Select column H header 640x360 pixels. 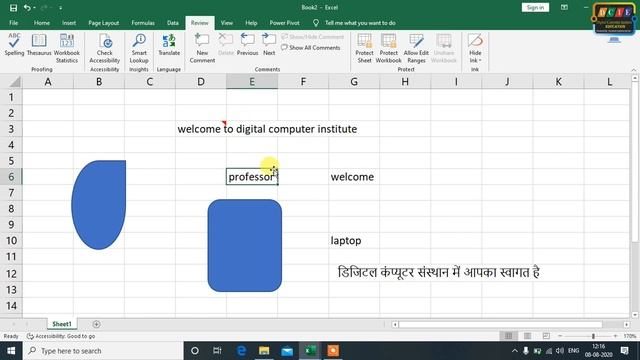[x=405, y=82]
